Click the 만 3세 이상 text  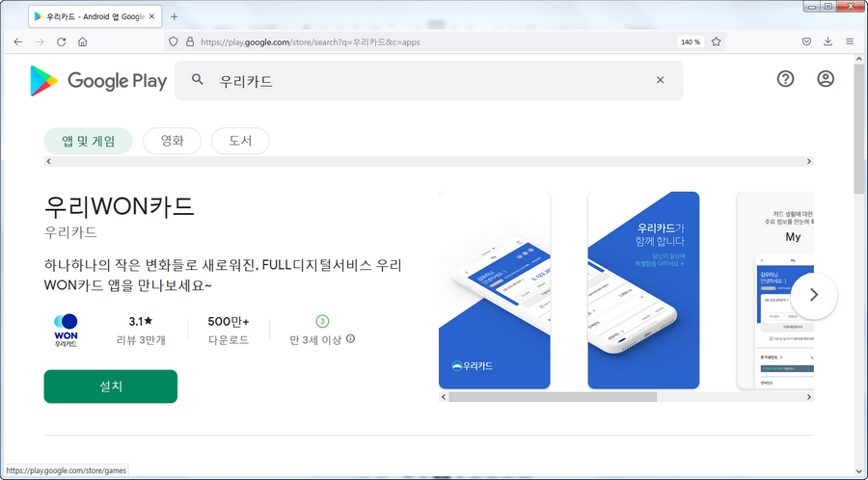(315, 340)
